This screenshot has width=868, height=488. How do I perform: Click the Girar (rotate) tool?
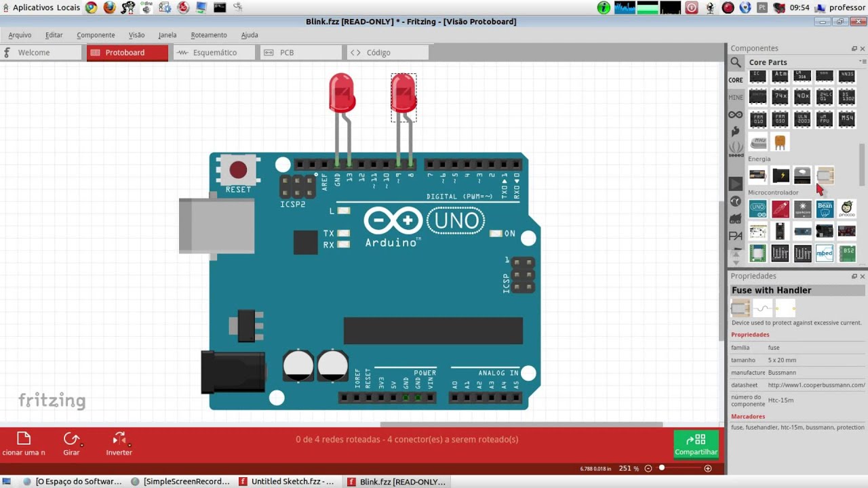point(71,444)
